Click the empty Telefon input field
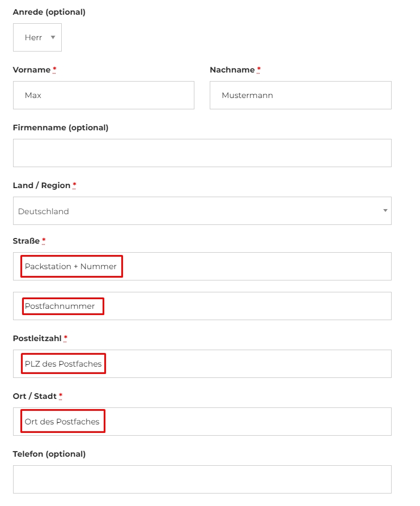This screenshot has height=506, width=420. point(202,479)
